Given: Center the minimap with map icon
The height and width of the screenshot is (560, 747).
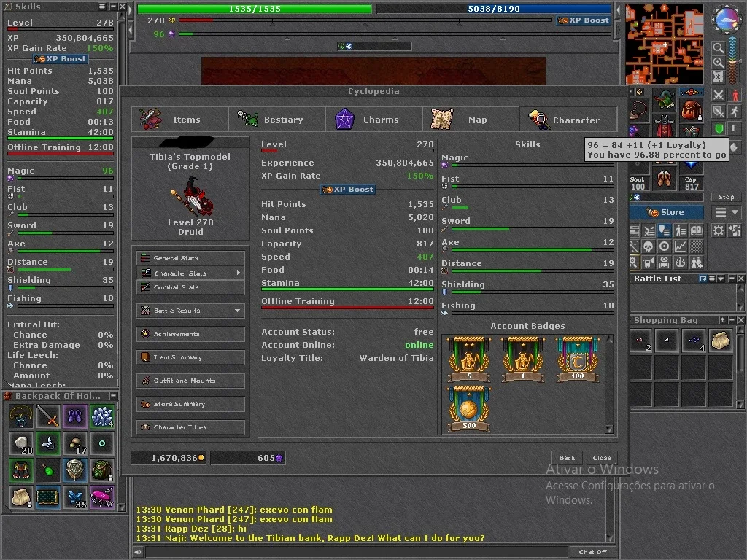Looking at the screenshot, I should pos(719,77).
